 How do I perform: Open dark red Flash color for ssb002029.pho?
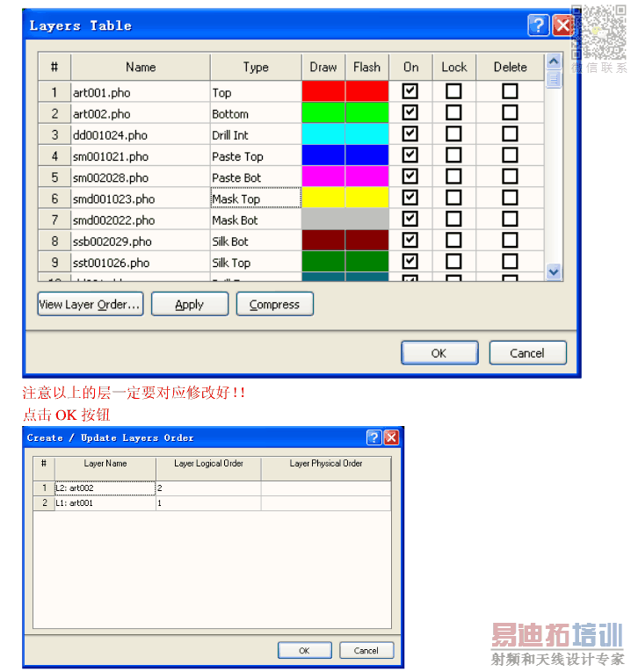point(367,240)
